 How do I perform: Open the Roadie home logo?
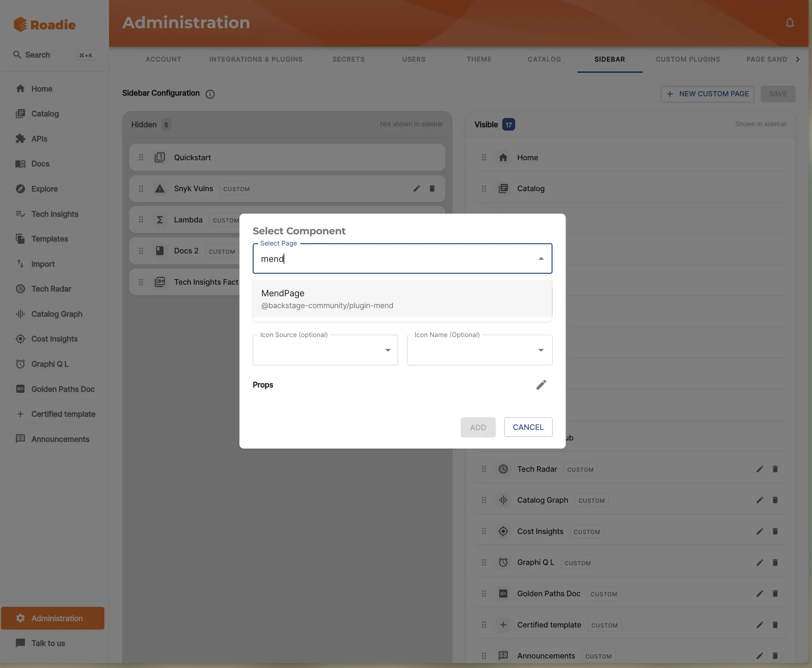coord(44,24)
